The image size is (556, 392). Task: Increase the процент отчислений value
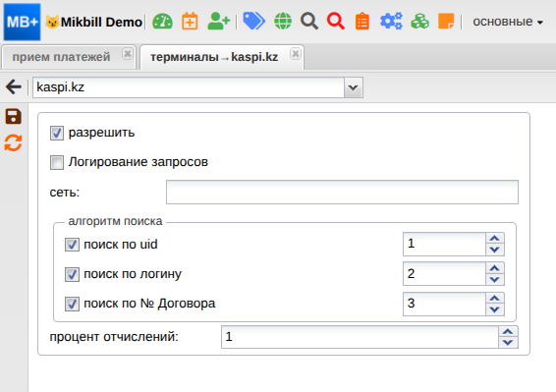508,331
